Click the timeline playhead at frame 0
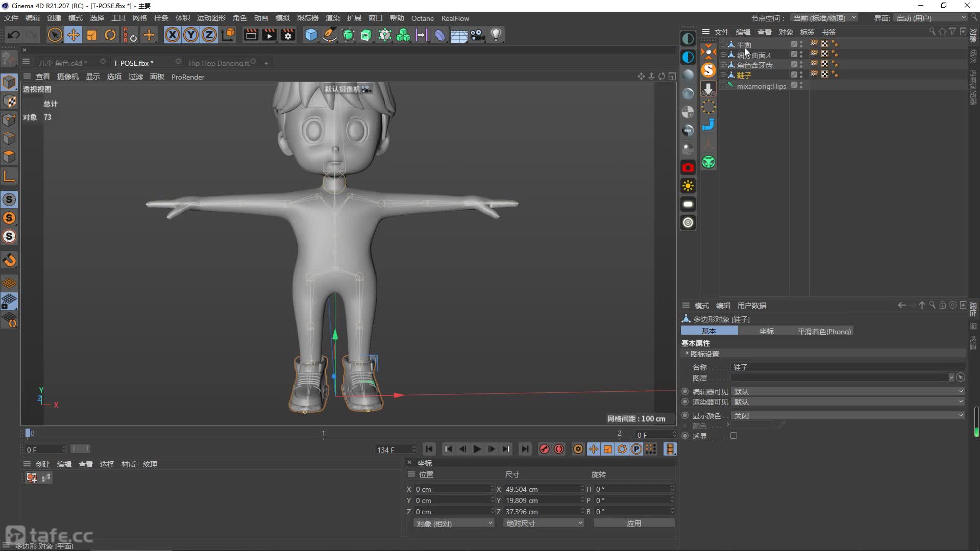Screen dimensions: 980x551 point(28,433)
